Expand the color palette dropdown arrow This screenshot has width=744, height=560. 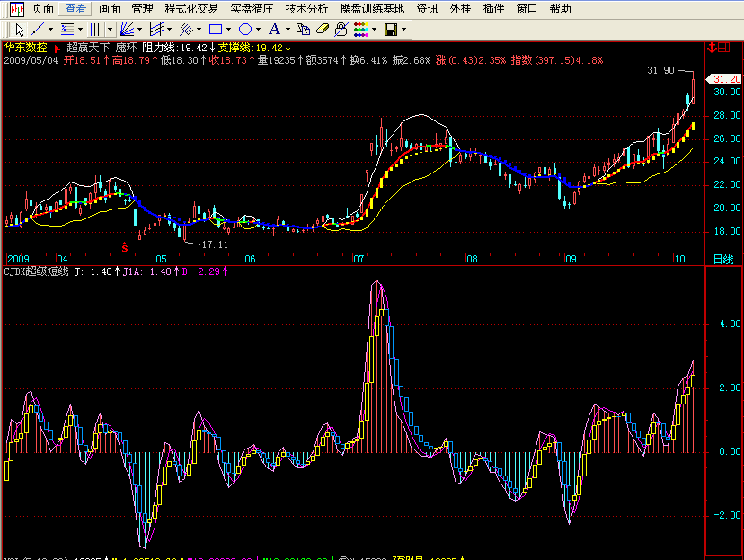pyautogui.click(x=374, y=30)
